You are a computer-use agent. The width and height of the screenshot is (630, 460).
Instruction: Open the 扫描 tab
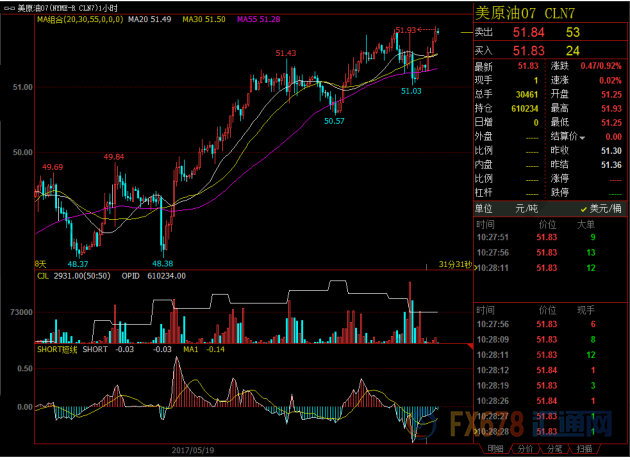pyautogui.click(x=584, y=449)
